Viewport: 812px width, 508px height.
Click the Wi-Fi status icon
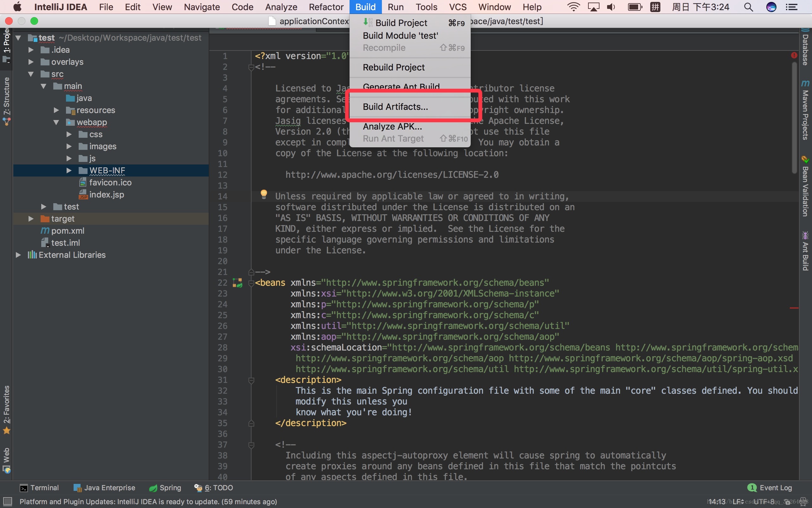(x=573, y=7)
